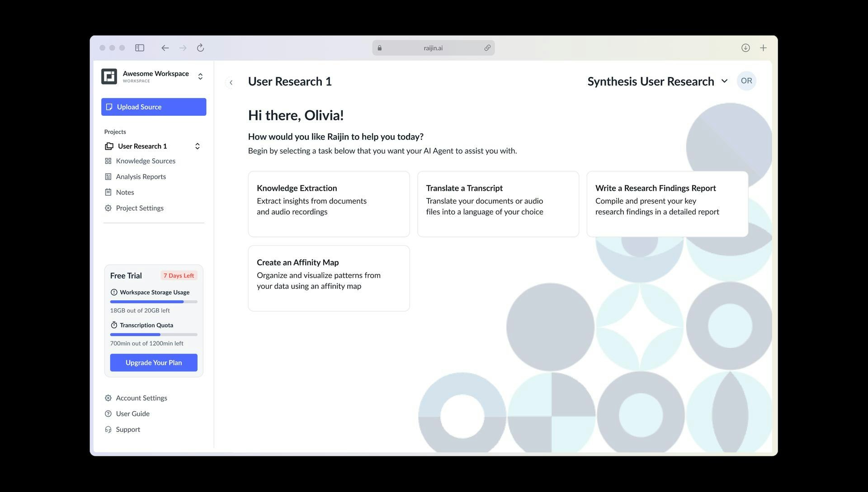This screenshot has height=492, width=868.
Task: Click the Raijin workspace logo icon
Action: [x=109, y=76]
